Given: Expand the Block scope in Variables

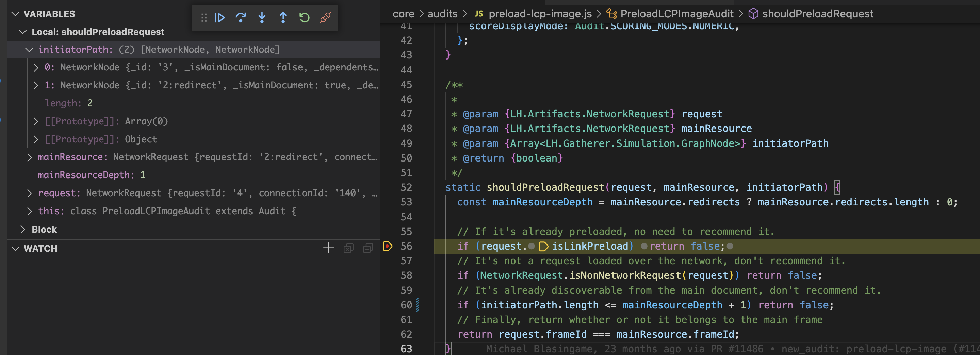Looking at the screenshot, I should (22, 229).
